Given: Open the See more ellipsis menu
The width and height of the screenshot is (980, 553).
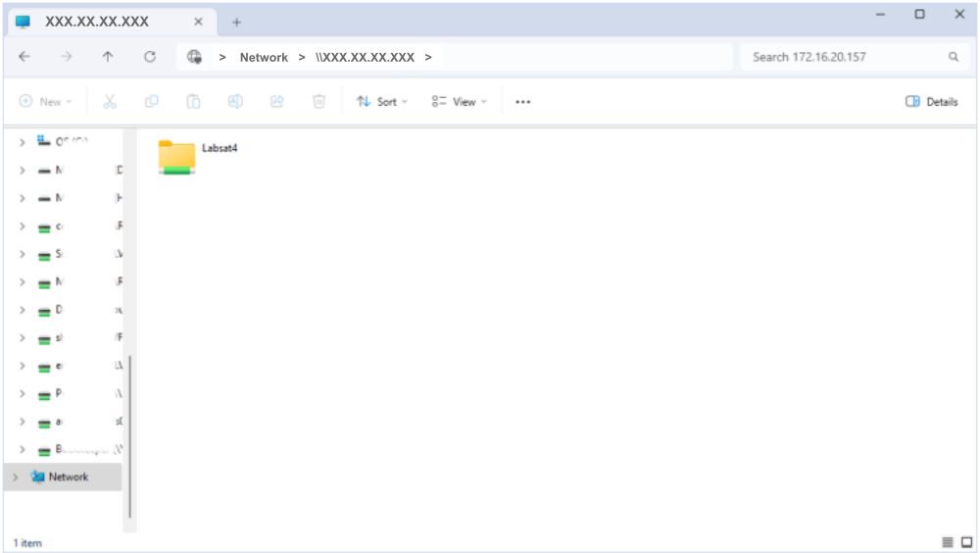Looking at the screenshot, I should tap(523, 102).
